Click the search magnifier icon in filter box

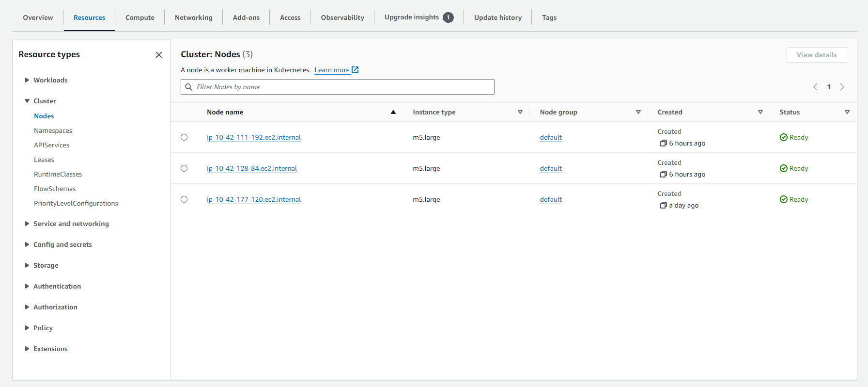tap(189, 87)
